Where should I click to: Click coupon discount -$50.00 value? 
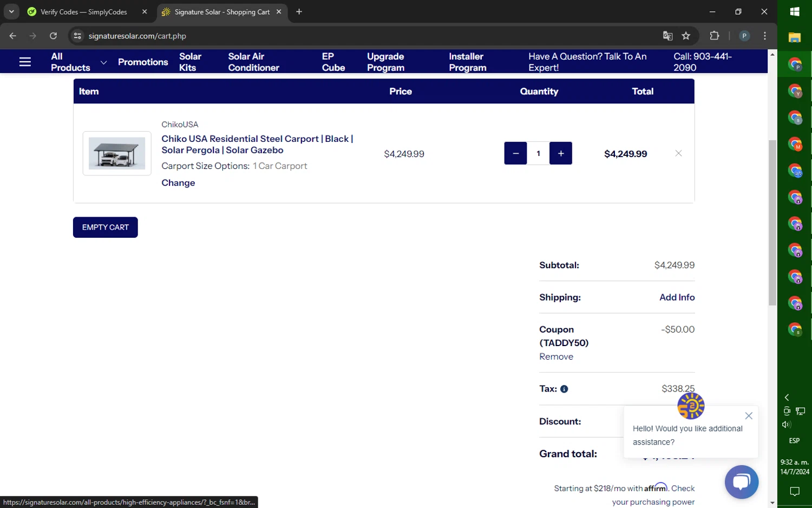tap(678, 329)
